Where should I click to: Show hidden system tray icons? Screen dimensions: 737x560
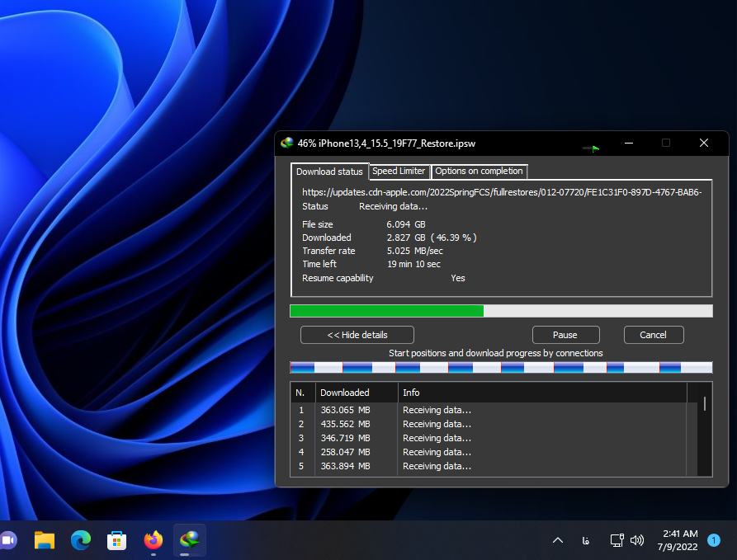pos(558,540)
